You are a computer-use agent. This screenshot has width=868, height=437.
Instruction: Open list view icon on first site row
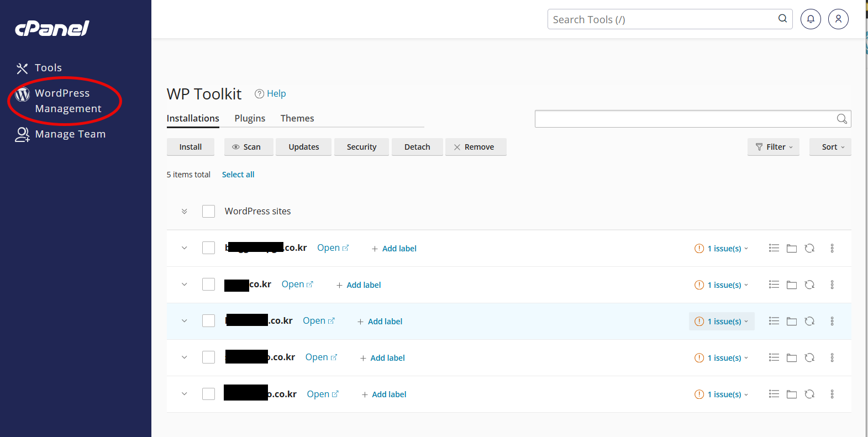tap(774, 248)
